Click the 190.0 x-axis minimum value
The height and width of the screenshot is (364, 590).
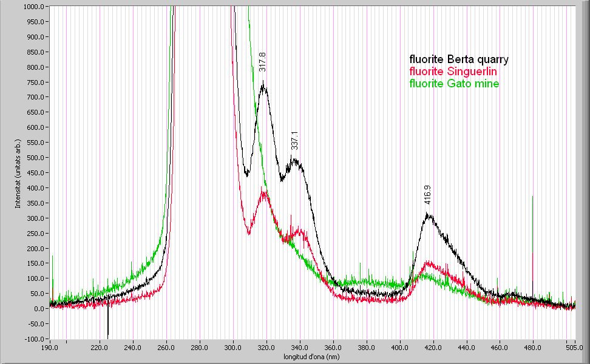[x=49, y=348]
